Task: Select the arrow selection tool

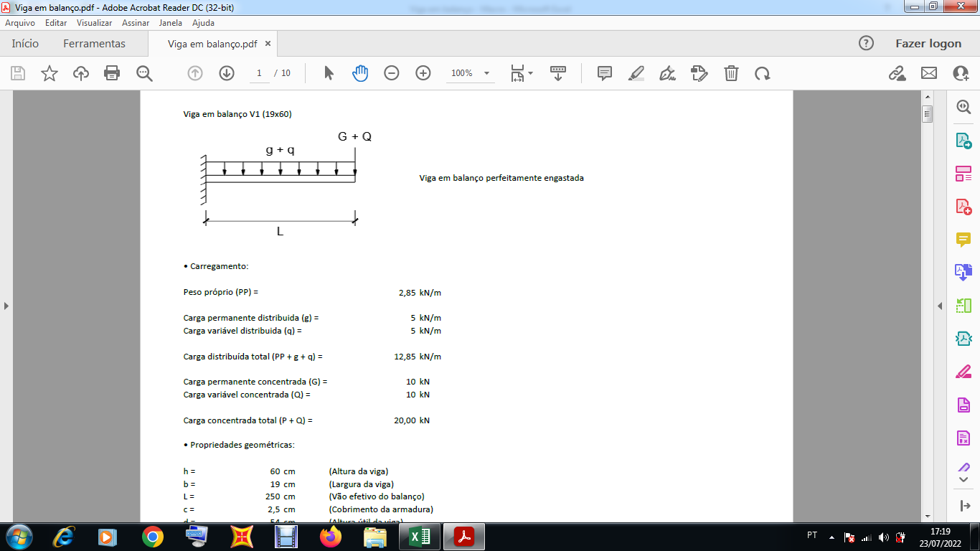Action: pos(329,73)
